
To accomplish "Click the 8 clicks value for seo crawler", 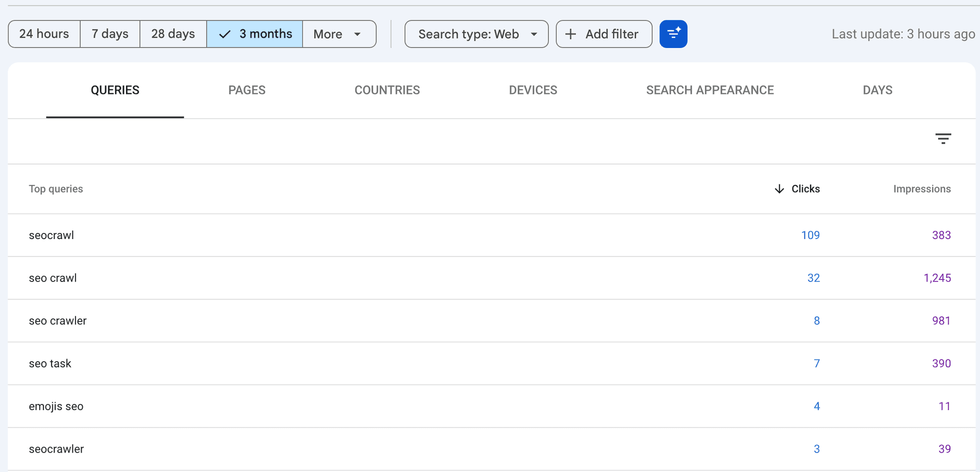I will (817, 321).
